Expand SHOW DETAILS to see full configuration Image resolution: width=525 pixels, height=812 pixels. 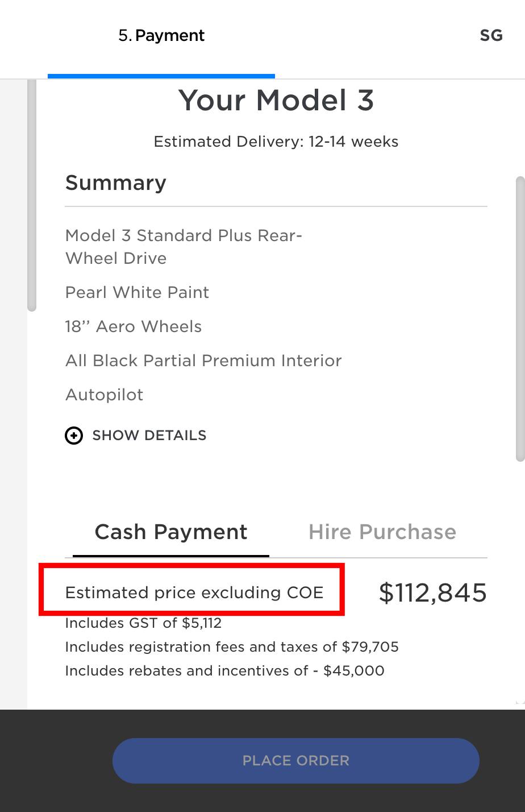click(x=149, y=435)
